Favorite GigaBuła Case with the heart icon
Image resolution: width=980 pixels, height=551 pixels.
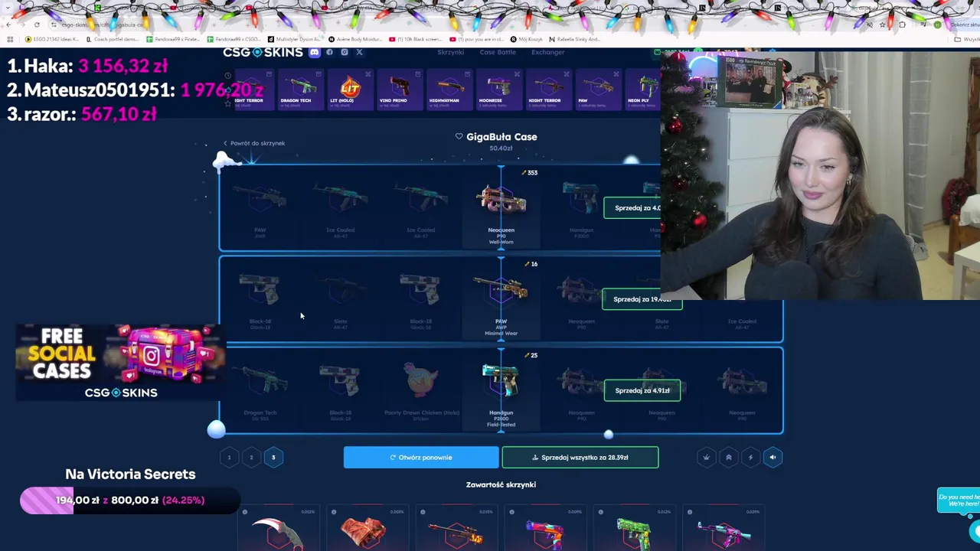click(459, 137)
